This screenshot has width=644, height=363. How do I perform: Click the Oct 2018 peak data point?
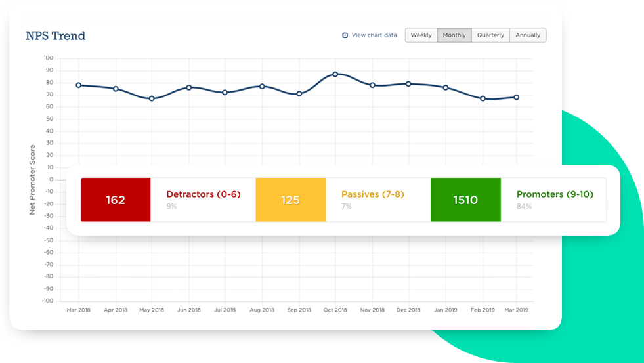click(x=335, y=74)
